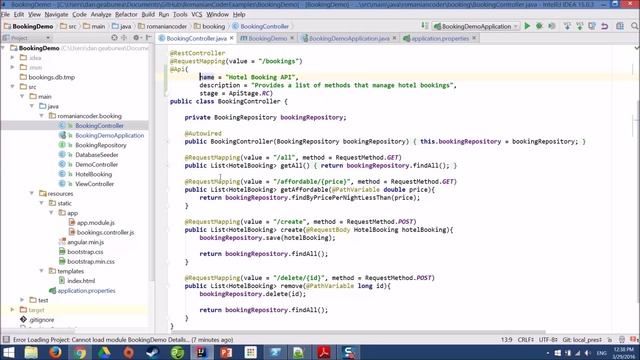
Task: Close the BookingController.java tab
Action: tap(232, 38)
